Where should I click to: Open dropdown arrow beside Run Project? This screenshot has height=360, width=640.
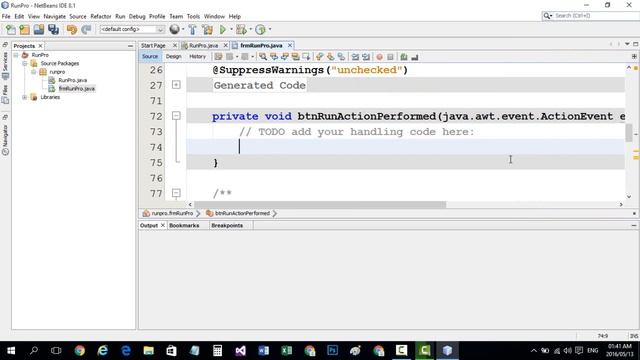point(231,29)
